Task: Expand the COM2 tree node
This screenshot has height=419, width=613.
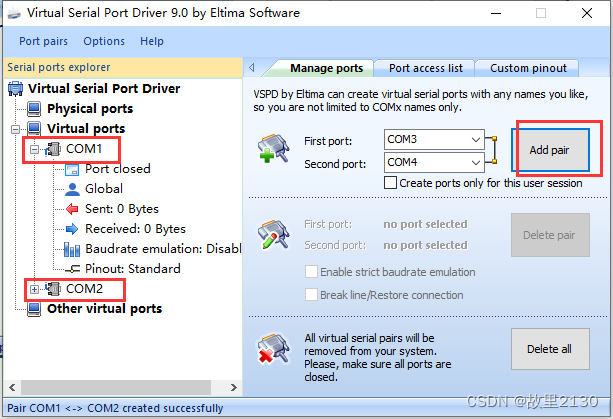Action: (34, 289)
